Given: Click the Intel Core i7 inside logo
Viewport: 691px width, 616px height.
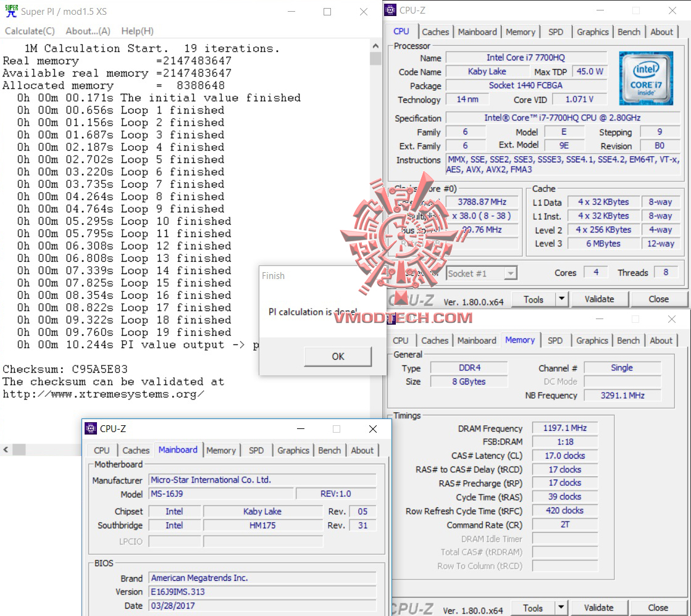Looking at the screenshot, I should (645, 78).
